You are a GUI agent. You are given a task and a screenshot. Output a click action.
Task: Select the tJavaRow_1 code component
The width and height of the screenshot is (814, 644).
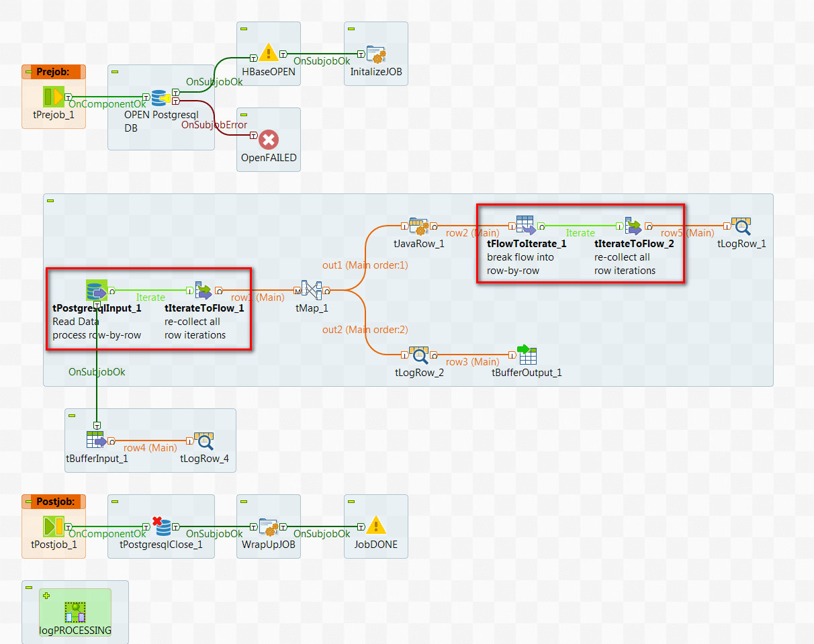(419, 225)
